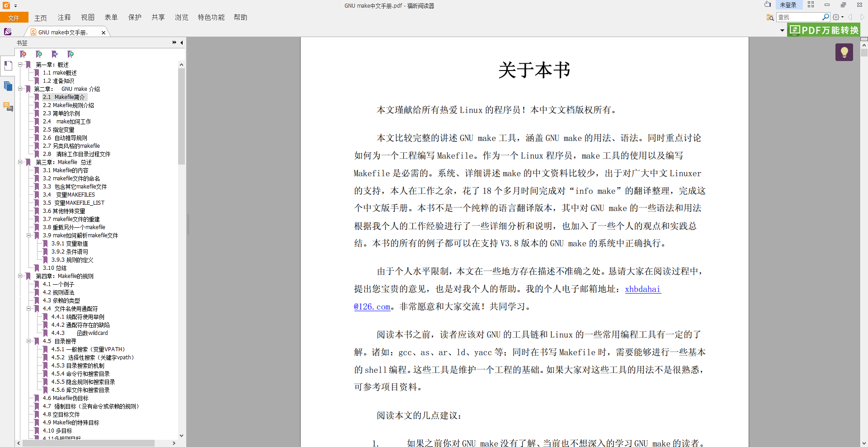Image resolution: width=868 pixels, height=447 pixels.
Task: Open the page thumbnails side panel
Action: click(x=8, y=86)
